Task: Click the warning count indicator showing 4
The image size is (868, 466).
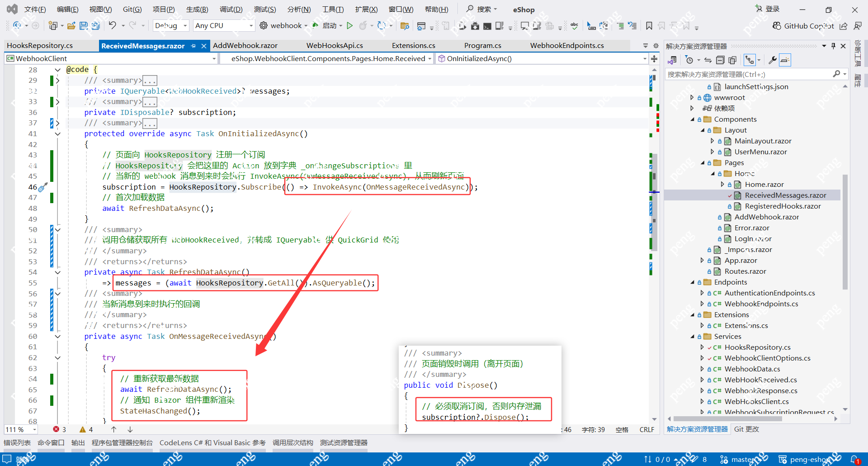Action: [x=86, y=429]
